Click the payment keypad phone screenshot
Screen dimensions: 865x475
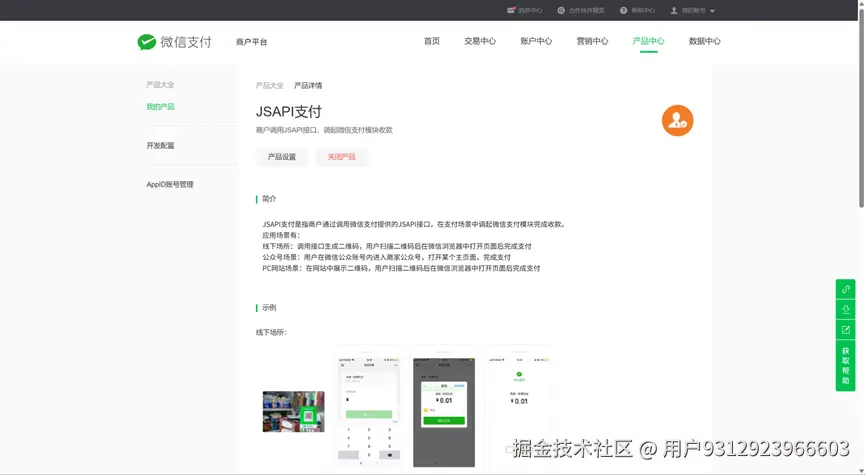click(369, 408)
